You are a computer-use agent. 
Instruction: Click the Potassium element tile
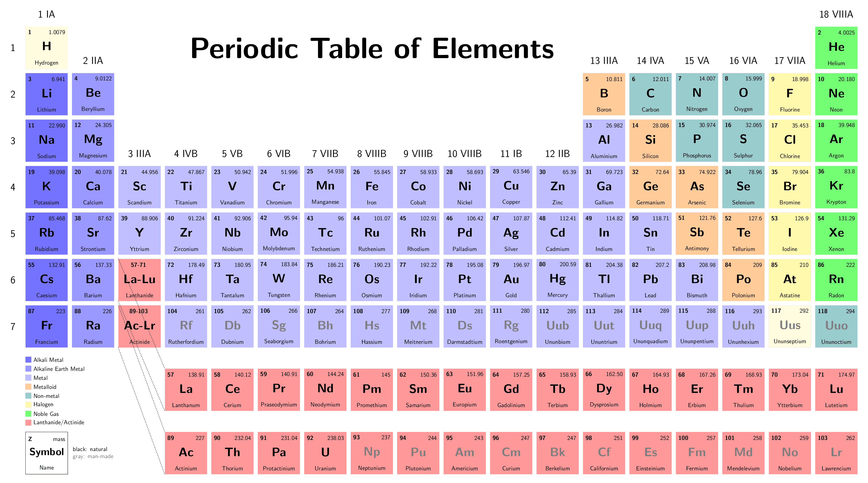(x=47, y=187)
